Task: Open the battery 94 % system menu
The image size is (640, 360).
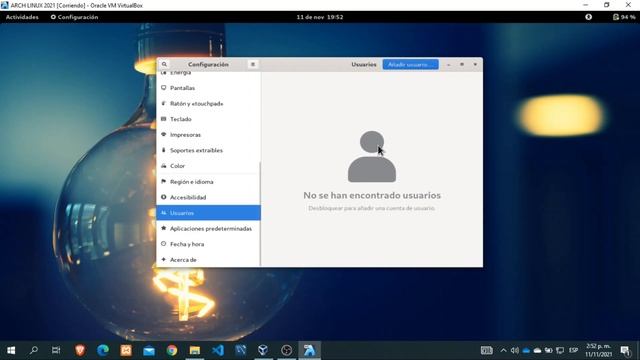Action: (624, 17)
